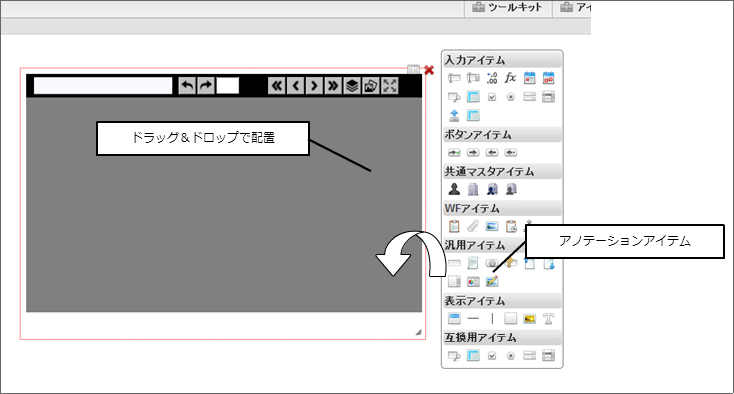Pick the checkbox item in 互換用アイテム
Viewport: 734px width, 394px height.
tap(492, 356)
